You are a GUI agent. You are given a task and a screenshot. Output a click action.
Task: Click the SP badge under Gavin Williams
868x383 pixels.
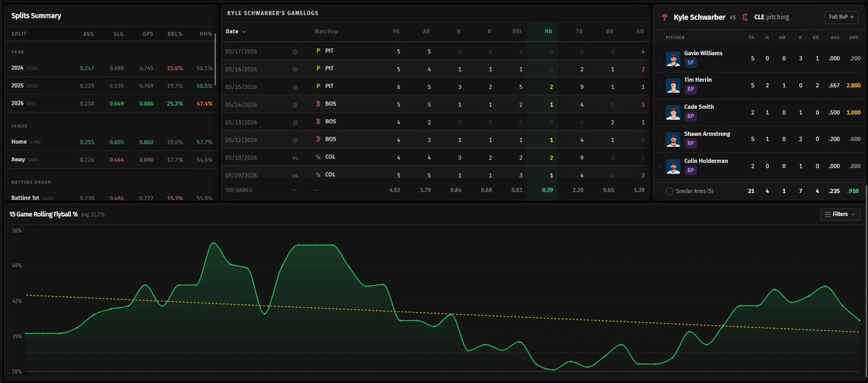click(x=689, y=63)
